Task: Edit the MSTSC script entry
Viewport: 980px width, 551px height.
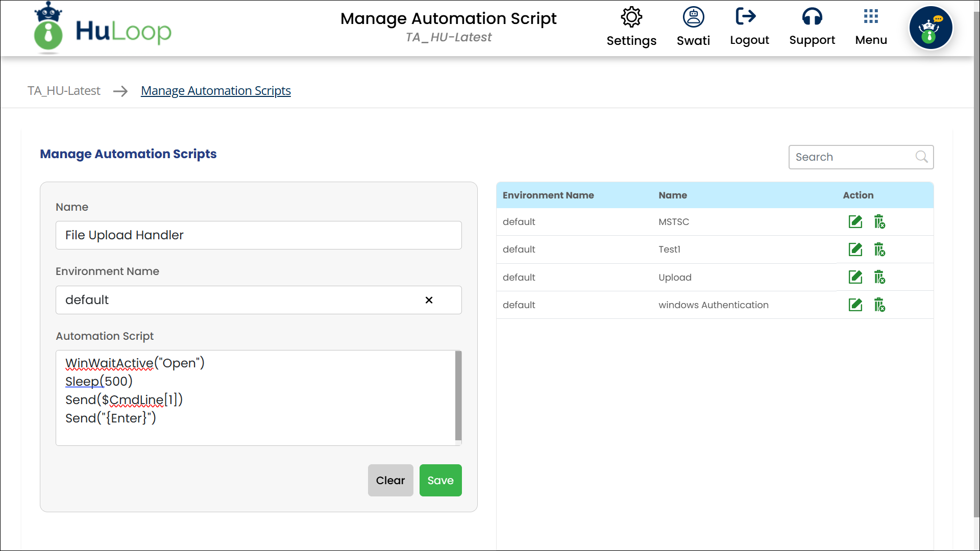Action: 855,222
